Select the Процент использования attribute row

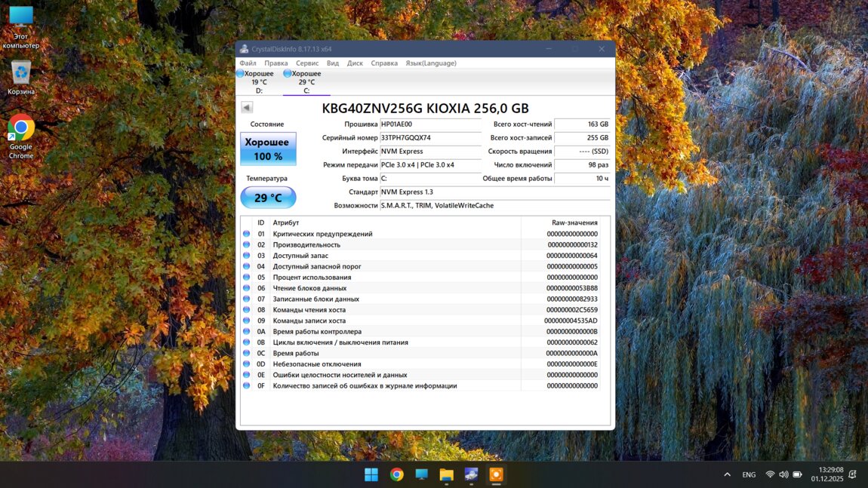[312, 278]
